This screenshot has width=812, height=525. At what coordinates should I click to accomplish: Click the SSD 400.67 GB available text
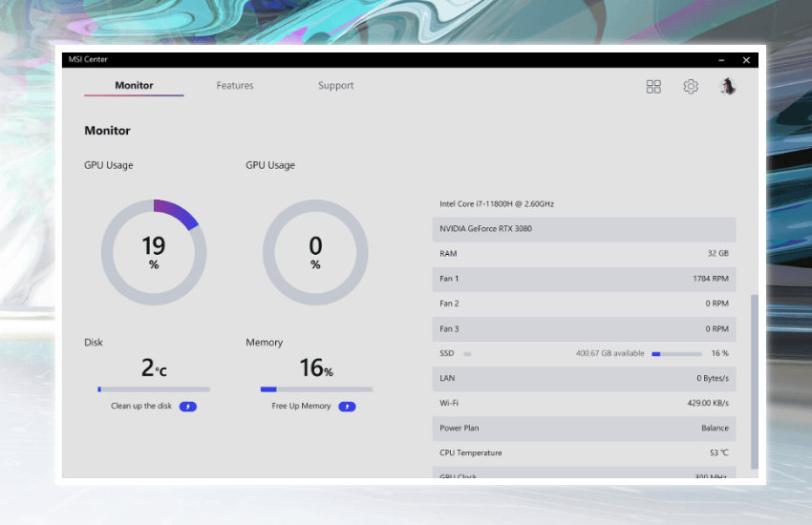coord(610,353)
